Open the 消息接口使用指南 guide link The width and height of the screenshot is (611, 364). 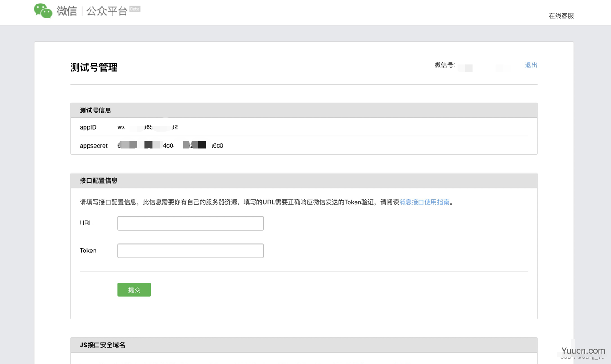pyautogui.click(x=424, y=202)
